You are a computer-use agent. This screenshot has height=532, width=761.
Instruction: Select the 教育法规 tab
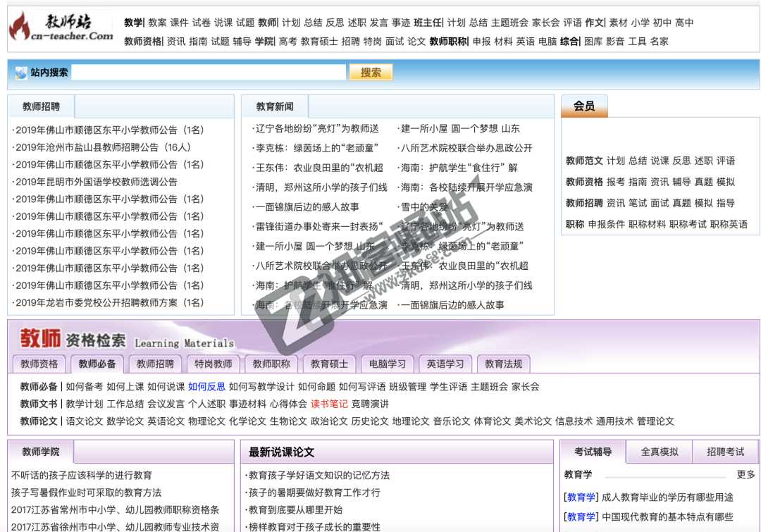(x=502, y=364)
